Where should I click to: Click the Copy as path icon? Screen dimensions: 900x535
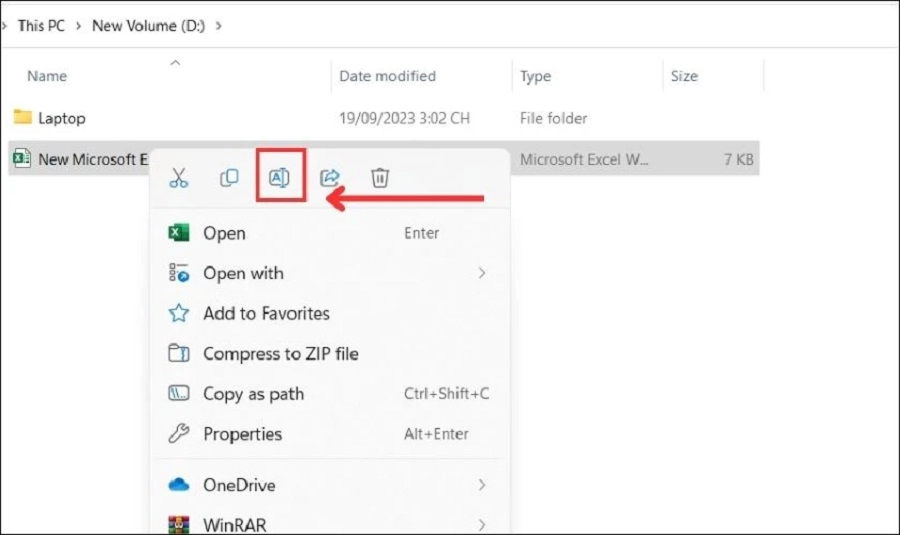pyautogui.click(x=179, y=394)
